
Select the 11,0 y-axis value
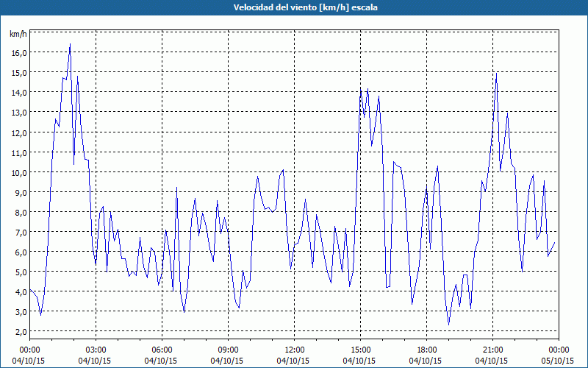click(x=19, y=152)
